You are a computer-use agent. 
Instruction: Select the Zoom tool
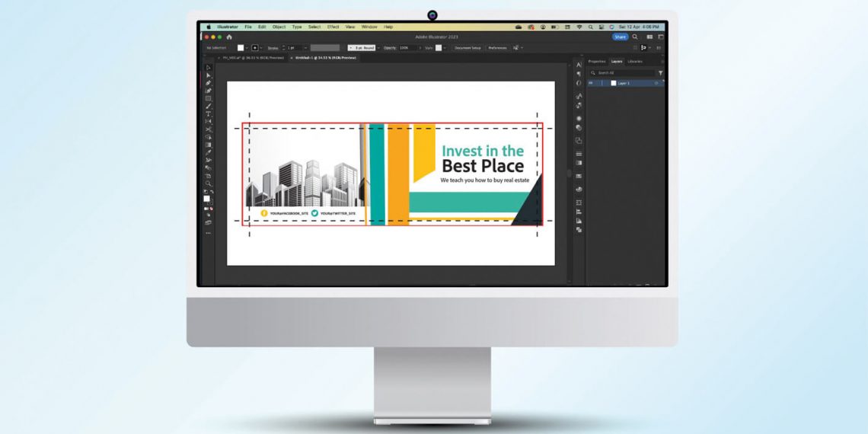208,183
